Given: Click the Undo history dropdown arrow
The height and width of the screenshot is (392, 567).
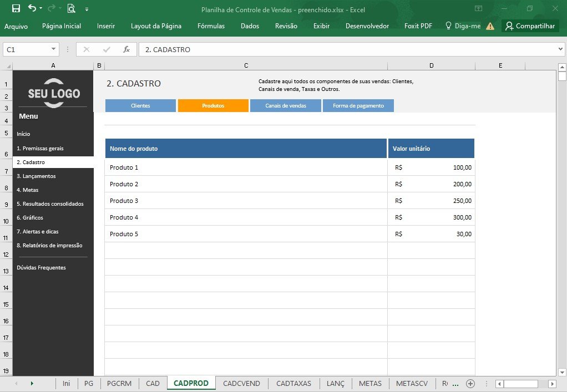Looking at the screenshot, I should click(40, 8).
